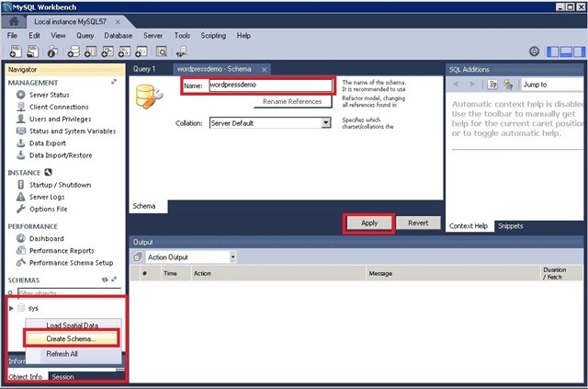Click the create new table toolbar icon
This screenshot has height=389, width=588.
pyautogui.click(x=90, y=51)
